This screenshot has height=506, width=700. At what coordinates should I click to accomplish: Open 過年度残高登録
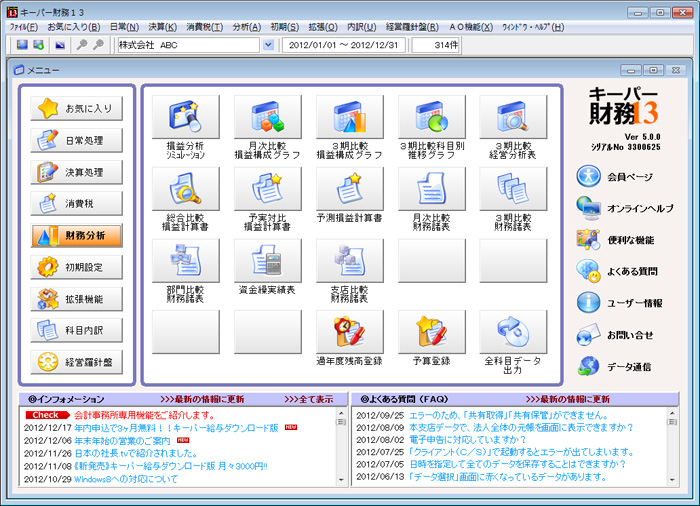pos(350,332)
